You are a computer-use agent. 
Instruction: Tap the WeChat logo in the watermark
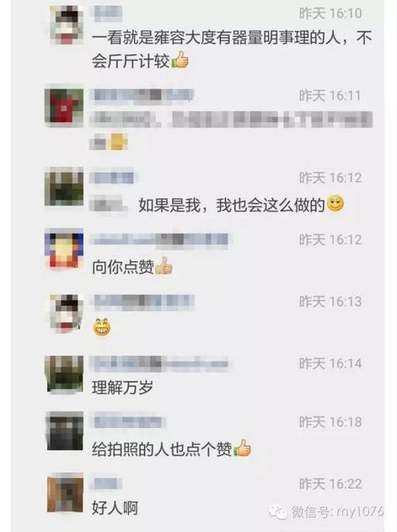click(278, 512)
